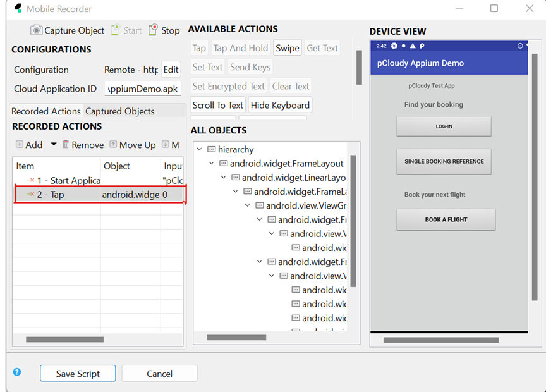
Task: Collapse the android.widget.LinearLayout node
Action: tap(224, 178)
